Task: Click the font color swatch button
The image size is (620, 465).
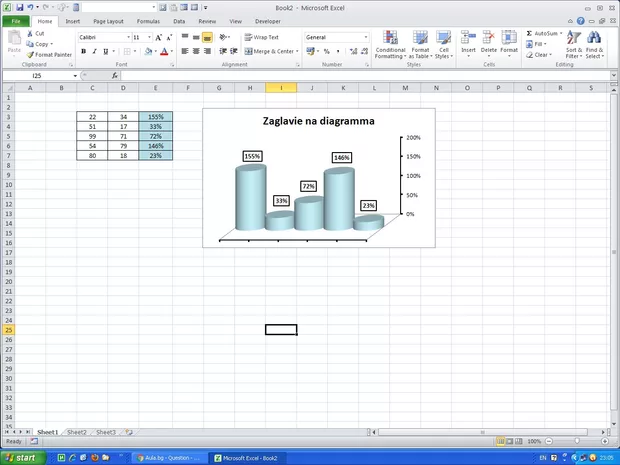Action: (167, 51)
